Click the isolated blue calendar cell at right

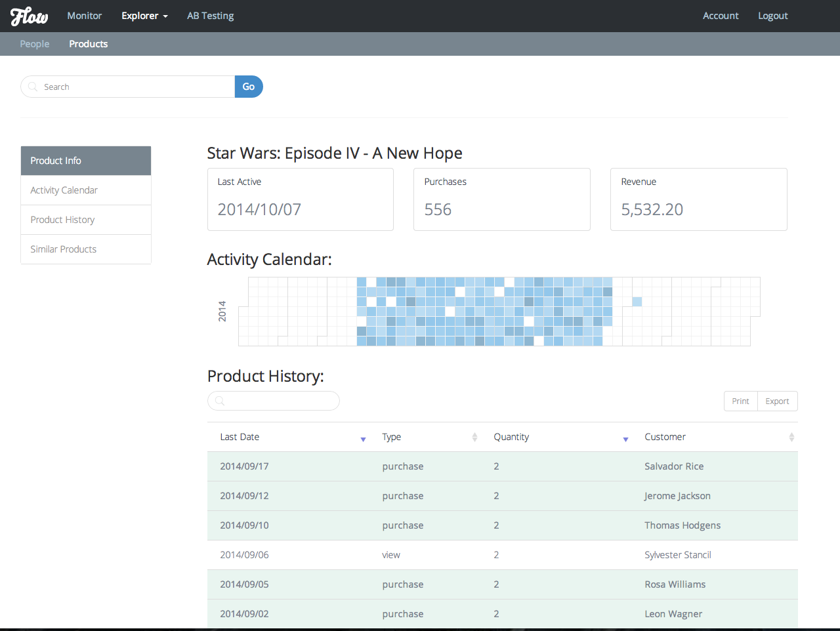pos(637,302)
